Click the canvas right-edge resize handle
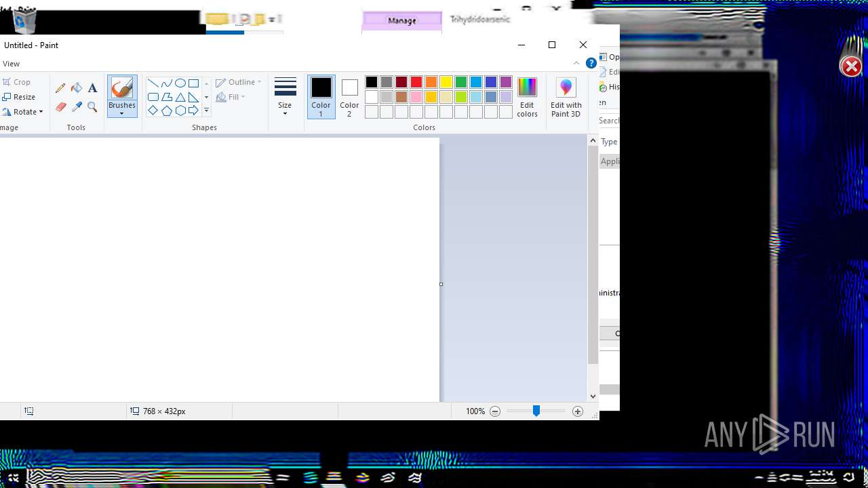 [x=441, y=284]
